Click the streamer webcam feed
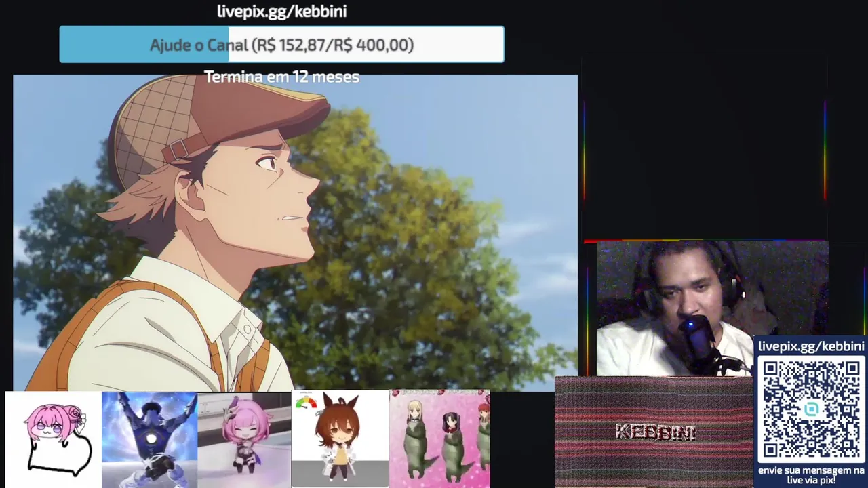Screen dimensions: 868x488 (x=712, y=308)
